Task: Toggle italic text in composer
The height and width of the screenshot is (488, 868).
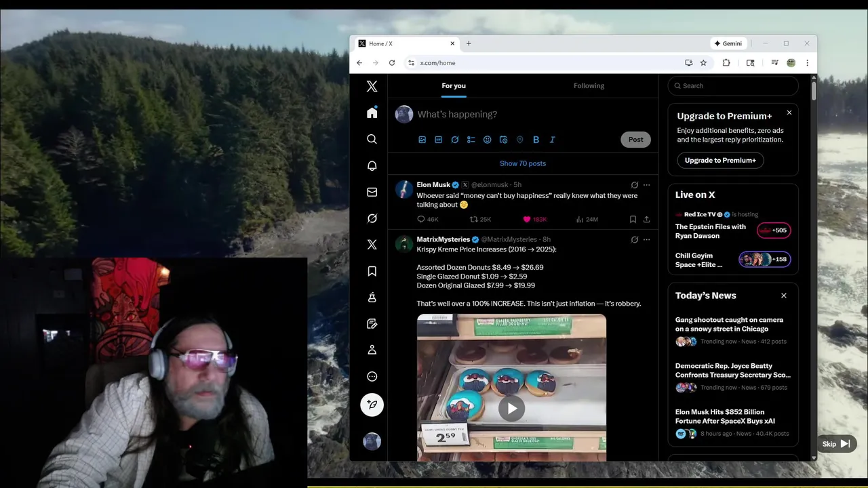Action: click(552, 140)
